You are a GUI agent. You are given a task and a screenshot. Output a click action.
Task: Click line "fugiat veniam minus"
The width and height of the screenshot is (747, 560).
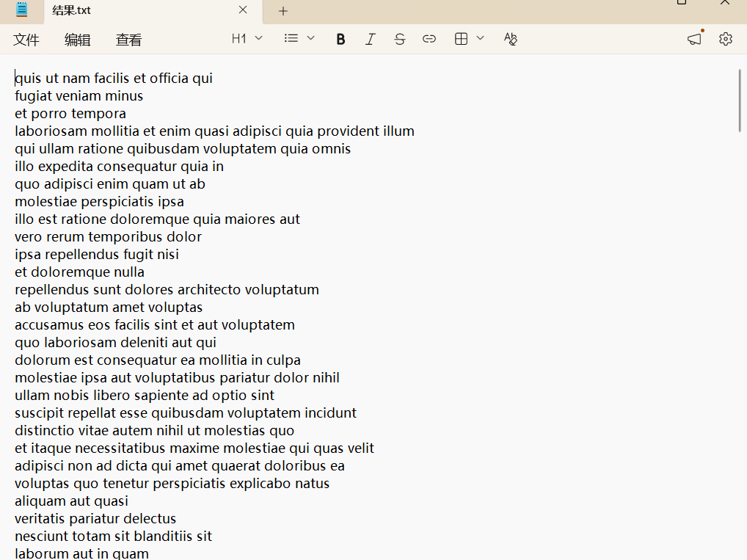click(x=79, y=96)
